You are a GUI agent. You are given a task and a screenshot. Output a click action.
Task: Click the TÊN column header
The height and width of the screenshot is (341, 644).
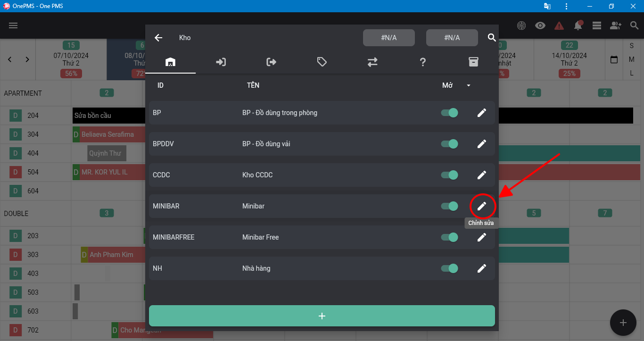(x=253, y=85)
